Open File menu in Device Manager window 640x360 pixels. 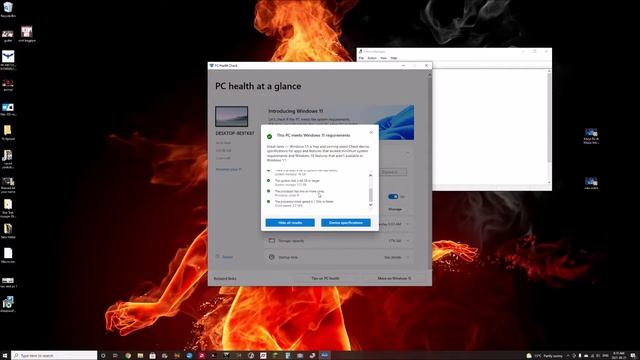pyautogui.click(x=361, y=58)
